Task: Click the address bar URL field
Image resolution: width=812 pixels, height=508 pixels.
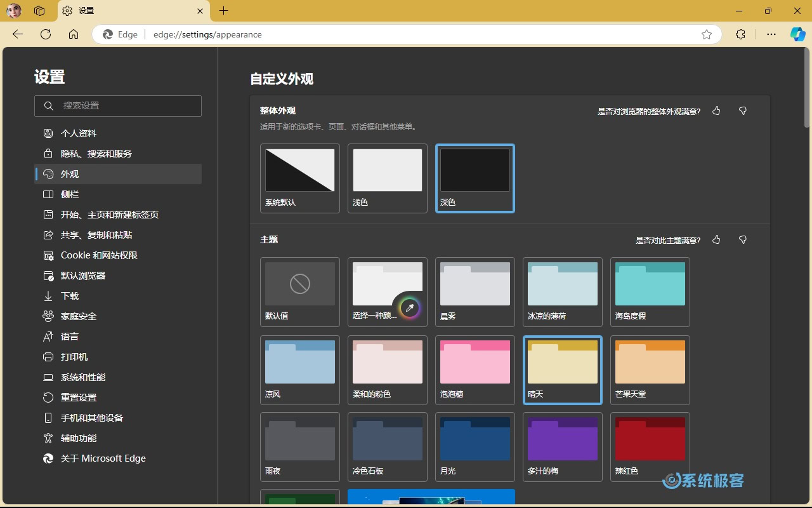Action: tap(407, 34)
